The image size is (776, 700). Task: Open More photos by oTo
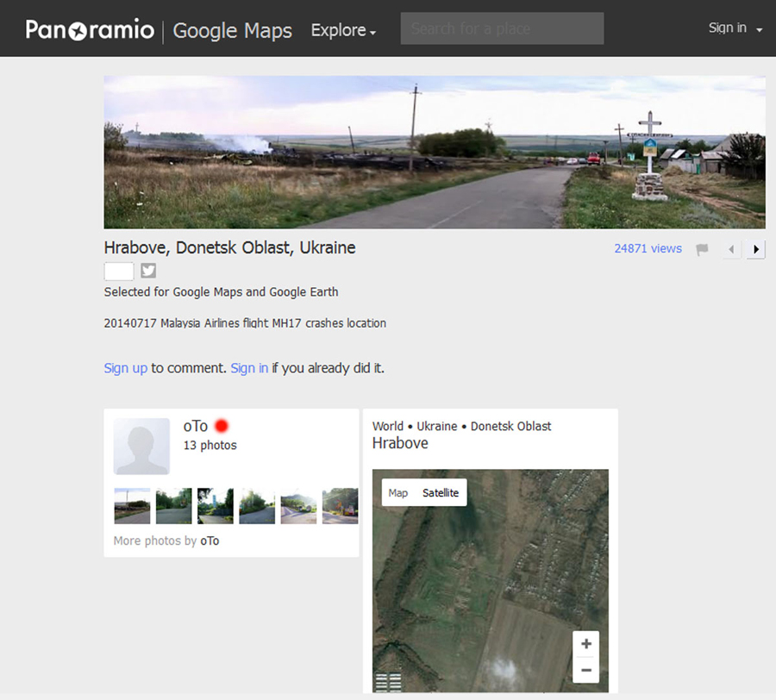click(166, 541)
